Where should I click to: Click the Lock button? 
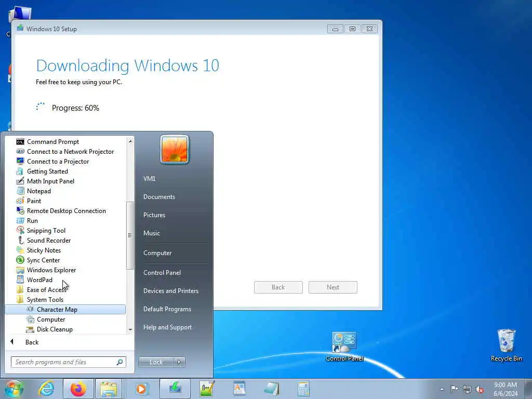(x=156, y=362)
